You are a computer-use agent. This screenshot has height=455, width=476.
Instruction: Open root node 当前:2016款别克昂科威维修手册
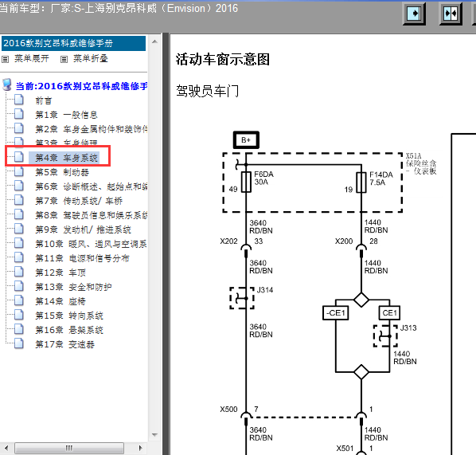[81, 86]
